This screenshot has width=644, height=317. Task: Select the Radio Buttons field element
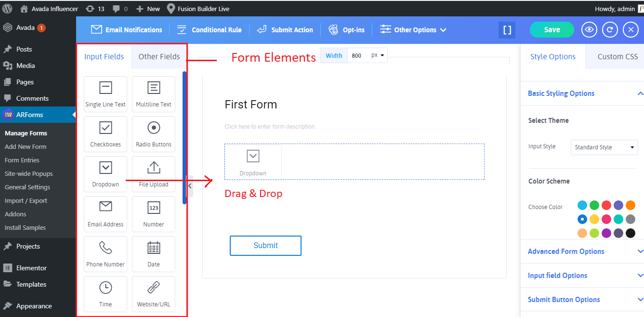pos(154,134)
